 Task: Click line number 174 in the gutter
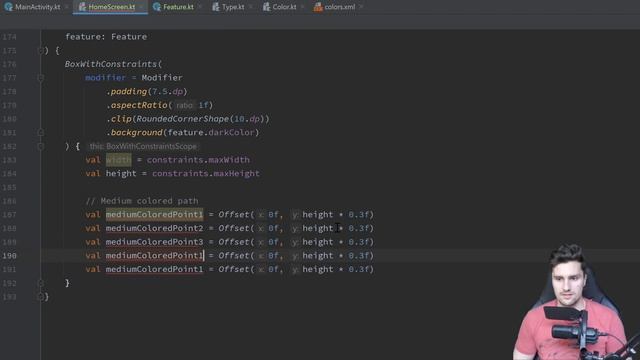[9, 37]
